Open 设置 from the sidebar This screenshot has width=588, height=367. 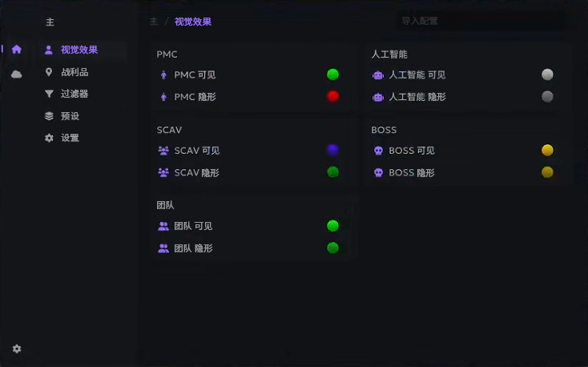tap(70, 138)
